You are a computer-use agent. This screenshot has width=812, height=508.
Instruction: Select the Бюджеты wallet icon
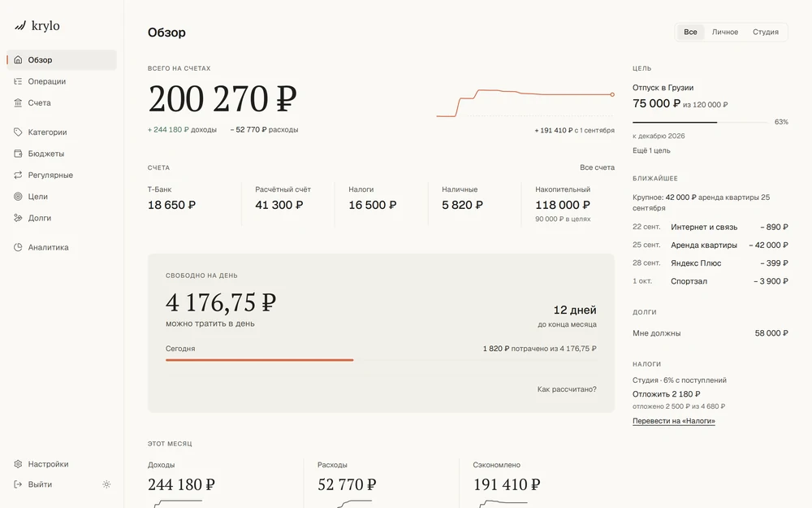[18, 154]
